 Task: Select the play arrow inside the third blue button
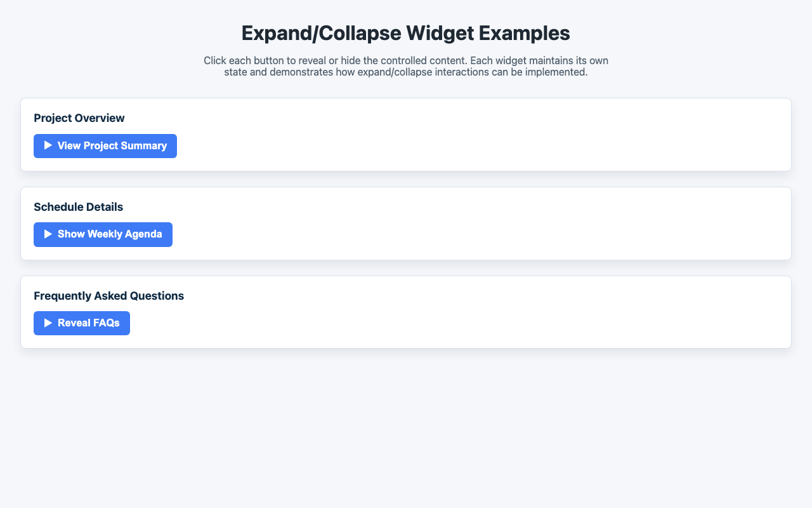point(48,323)
